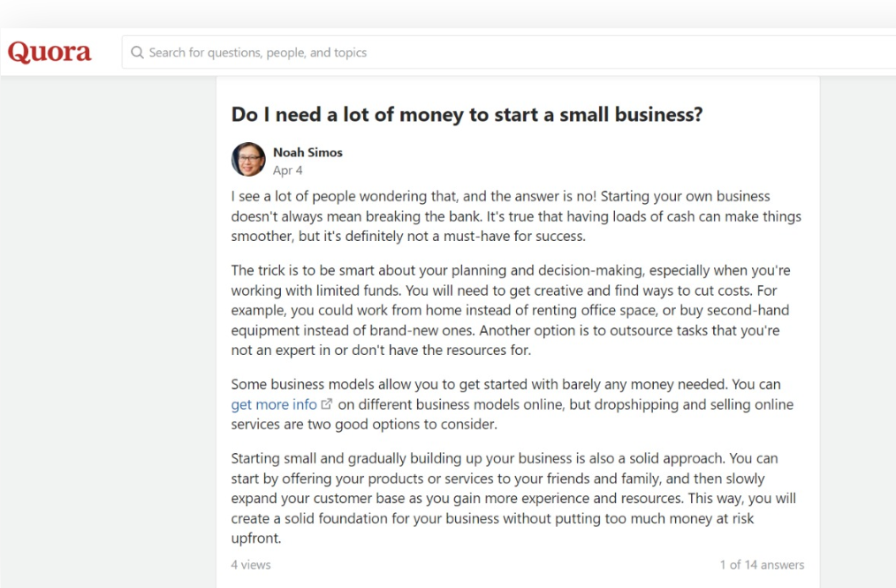Screen dimensions: 896x588
Task: Click the red Quora wordmark in the header
Action: pos(49,52)
